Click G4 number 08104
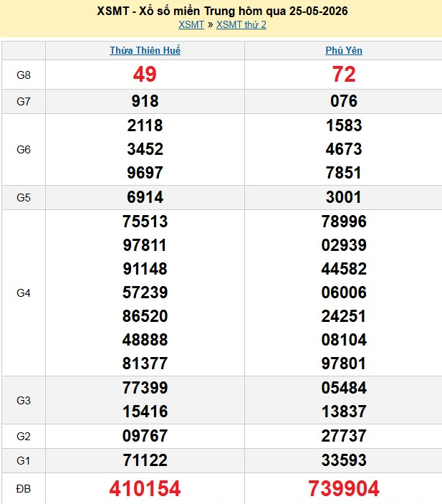This screenshot has width=442, height=504. point(344,340)
